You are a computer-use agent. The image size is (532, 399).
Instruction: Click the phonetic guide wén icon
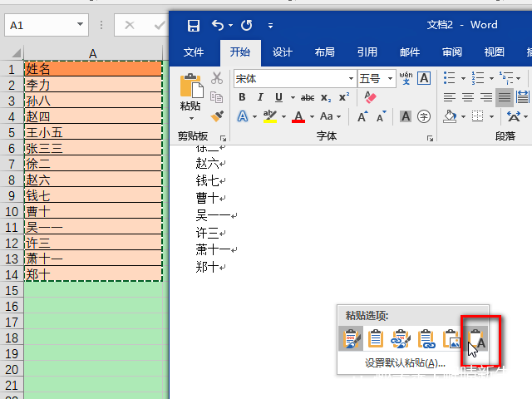(x=406, y=78)
